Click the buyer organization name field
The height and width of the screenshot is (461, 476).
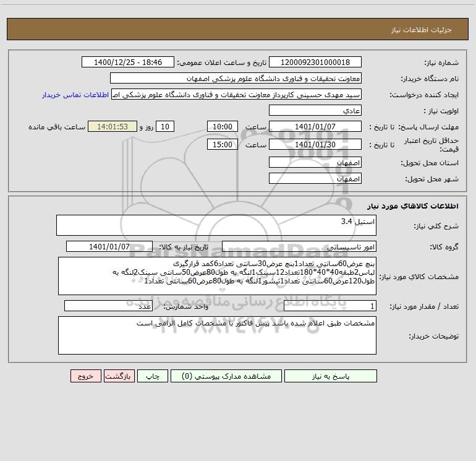(236, 79)
